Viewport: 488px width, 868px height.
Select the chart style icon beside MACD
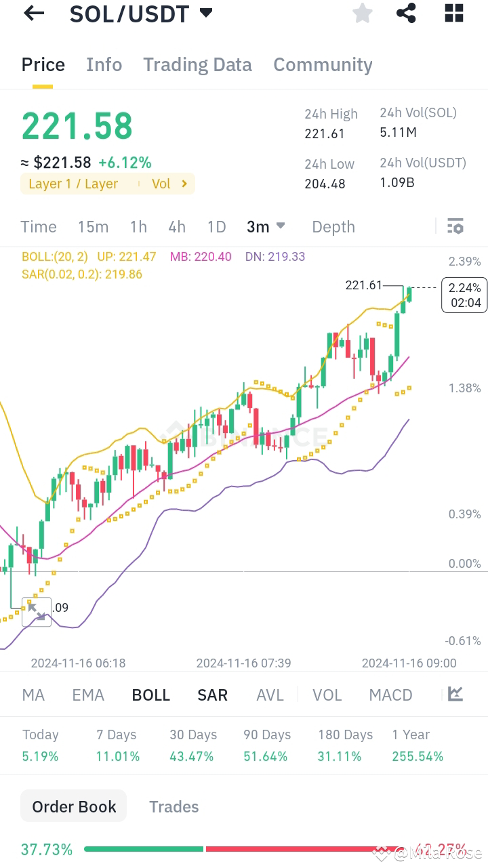453,695
